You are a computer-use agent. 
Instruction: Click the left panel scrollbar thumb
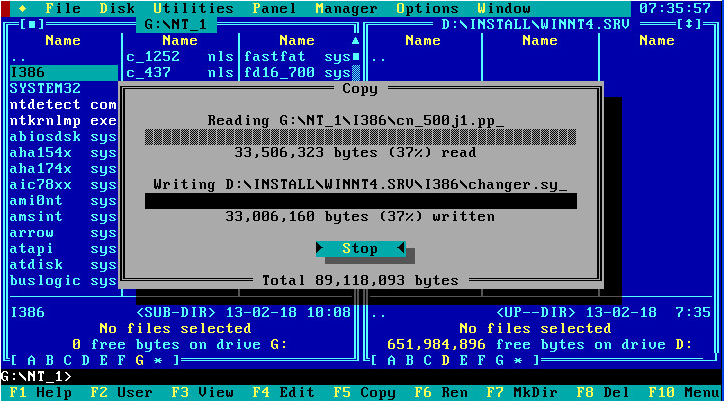[x=356, y=56]
